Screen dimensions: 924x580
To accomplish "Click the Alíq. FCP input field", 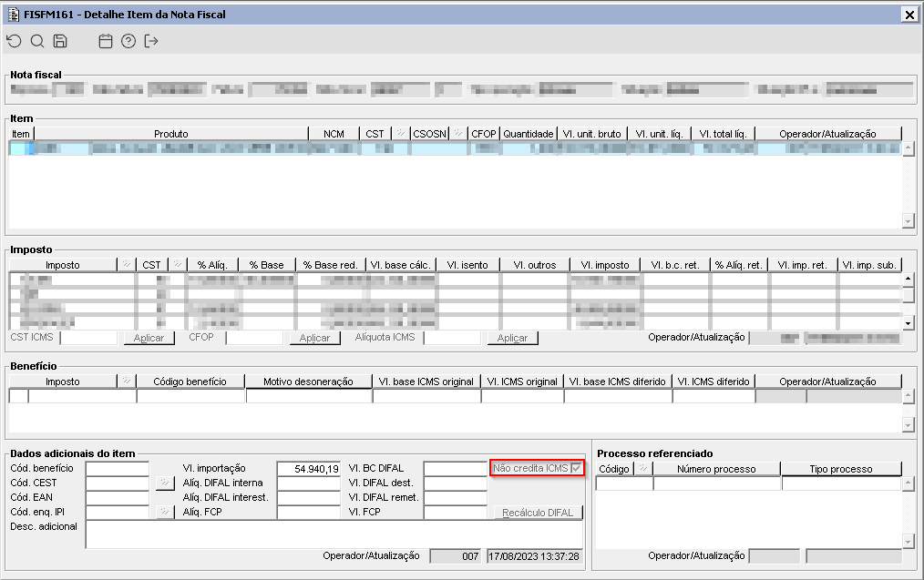I will pos(309,513).
